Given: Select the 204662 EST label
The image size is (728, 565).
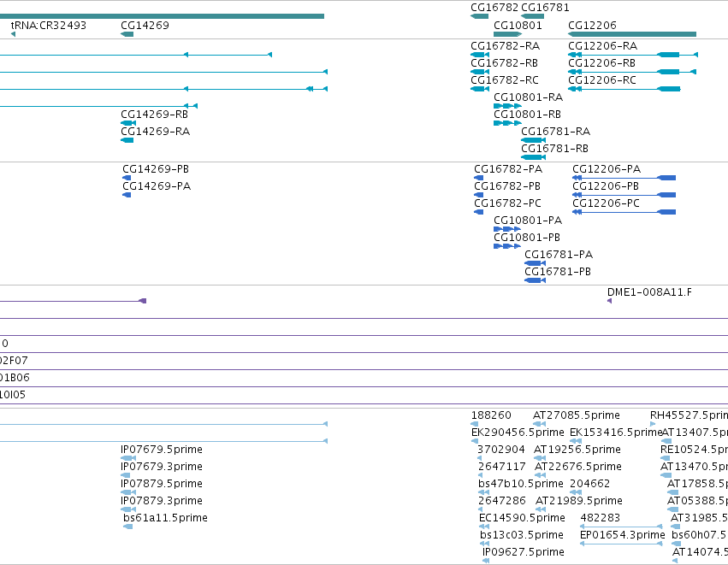Looking at the screenshot, I should (590, 484).
